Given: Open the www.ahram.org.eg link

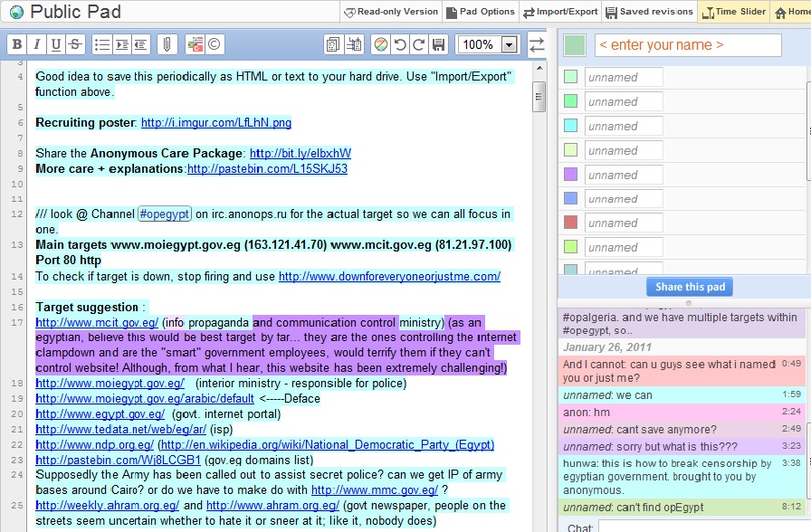Looking at the screenshot, I should (x=272, y=505).
